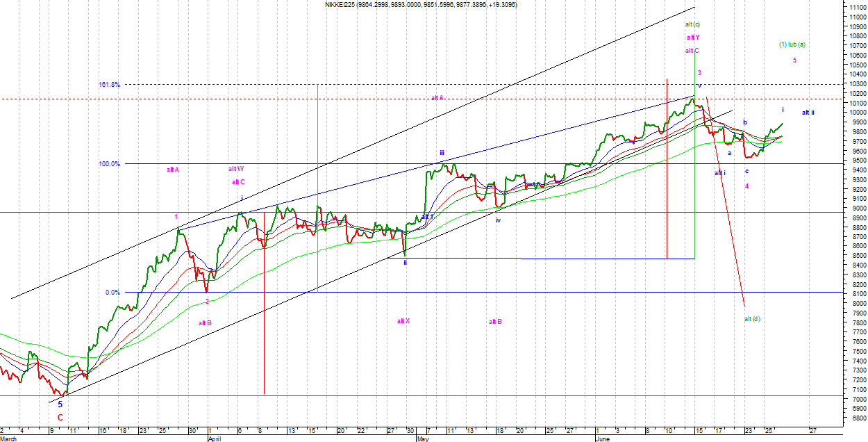This screenshot has height=442, width=868.
Task: Select the 161.8% Fibonacci level label
Action: [x=109, y=85]
